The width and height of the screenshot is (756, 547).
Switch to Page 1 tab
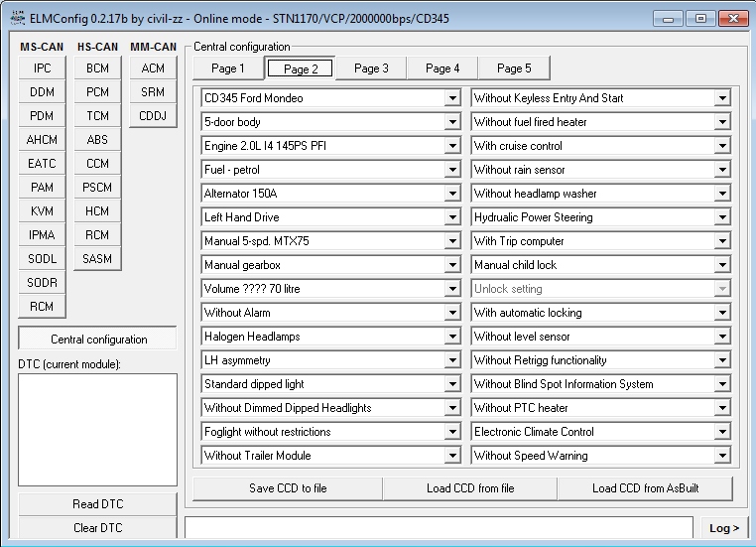(225, 68)
